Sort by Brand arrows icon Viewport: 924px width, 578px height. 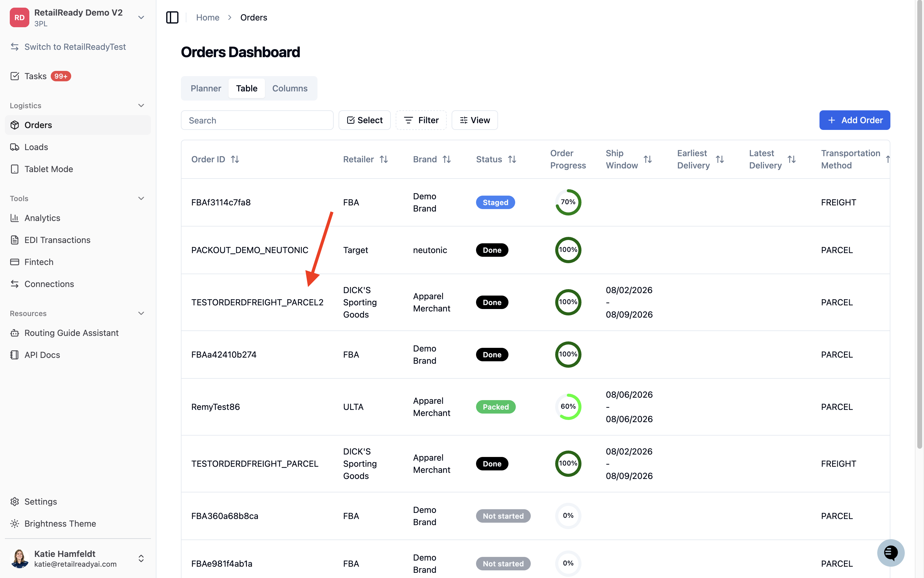[447, 159]
